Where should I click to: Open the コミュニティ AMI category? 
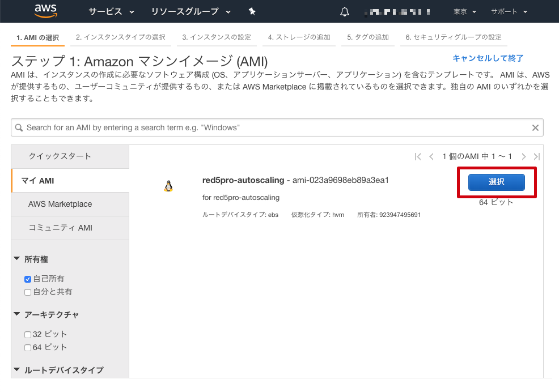(x=70, y=228)
